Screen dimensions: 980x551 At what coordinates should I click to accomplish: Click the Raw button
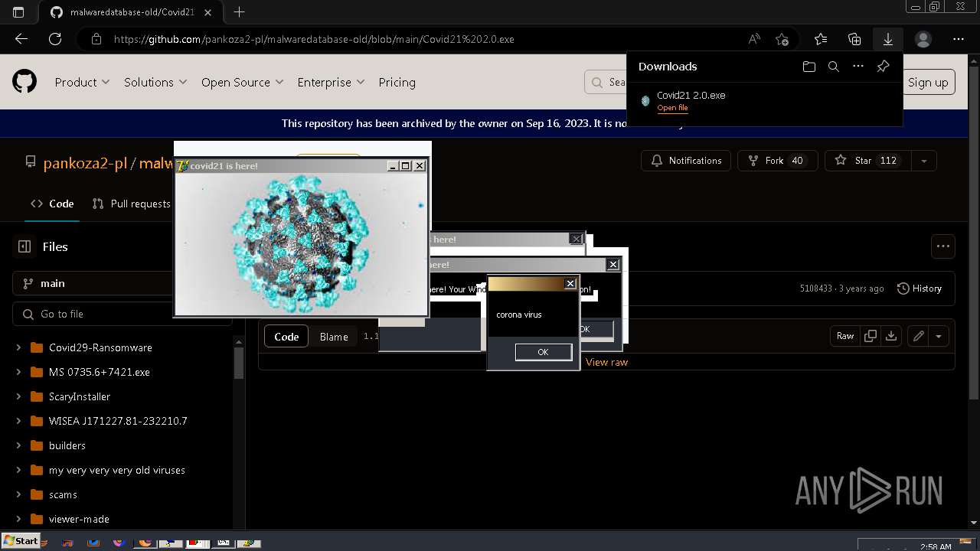[845, 336]
